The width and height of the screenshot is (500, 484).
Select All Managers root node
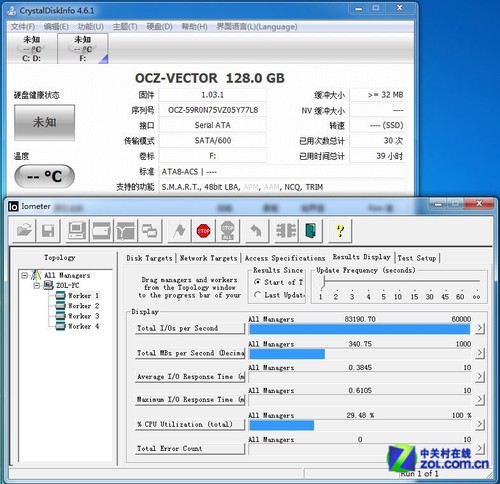[61, 275]
